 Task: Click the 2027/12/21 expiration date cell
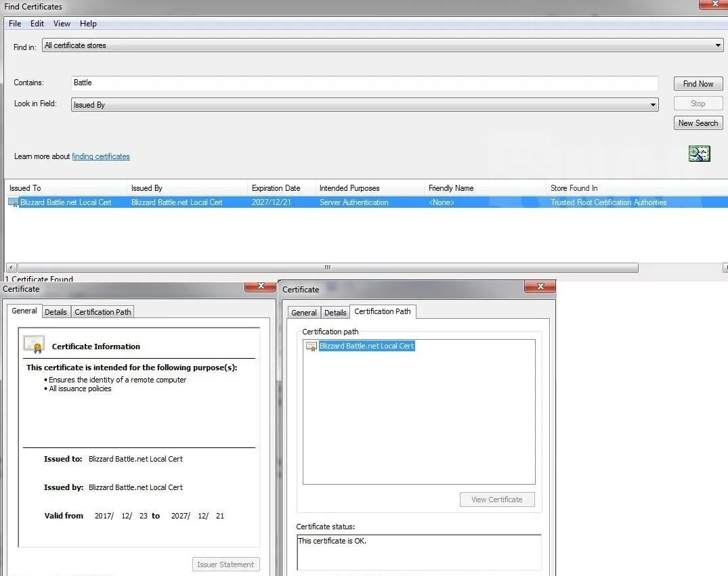(271, 202)
